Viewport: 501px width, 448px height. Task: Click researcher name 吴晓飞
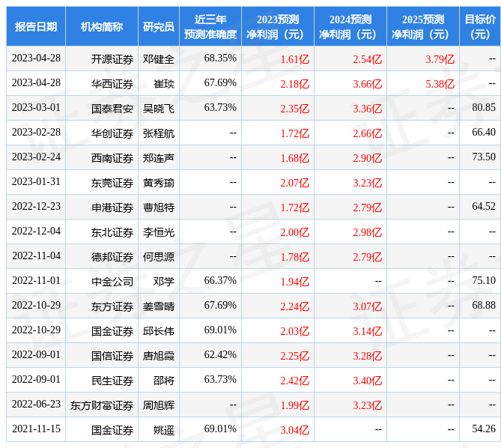[159, 109]
